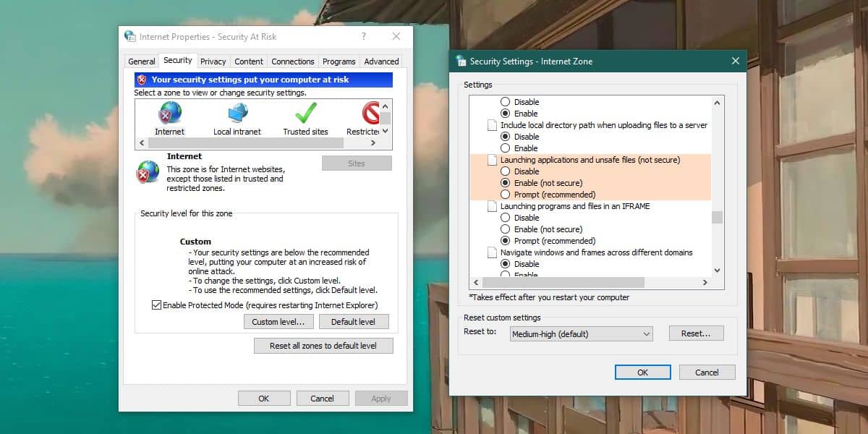Select the Restricted sites zone icon

pyautogui.click(x=371, y=114)
